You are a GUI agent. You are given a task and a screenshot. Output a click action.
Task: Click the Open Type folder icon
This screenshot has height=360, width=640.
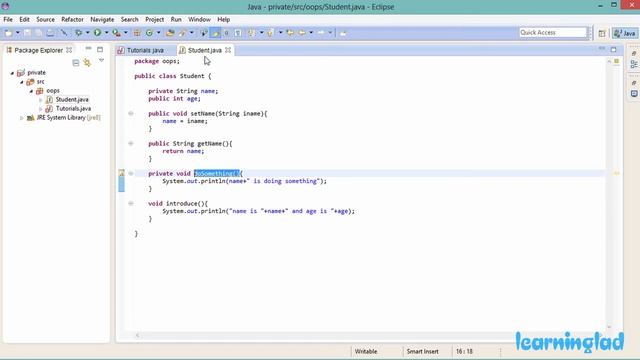pyautogui.click(x=170, y=33)
